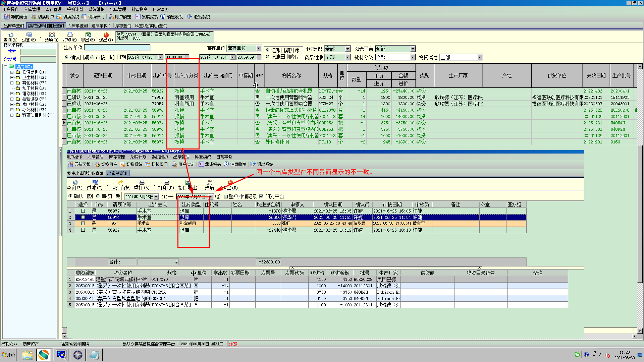The image size is (644, 362).
Task: Click the 出库单位 input field
Action: pos(117,48)
